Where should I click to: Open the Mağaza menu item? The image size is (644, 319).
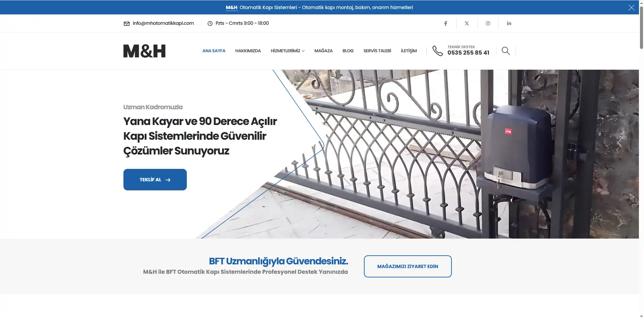coord(323,51)
